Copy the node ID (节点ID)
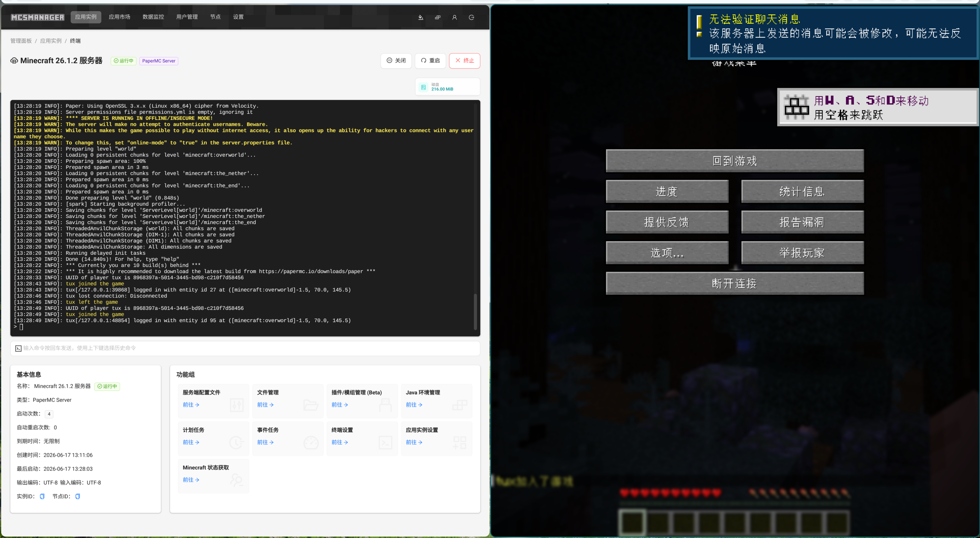 point(78,496)
